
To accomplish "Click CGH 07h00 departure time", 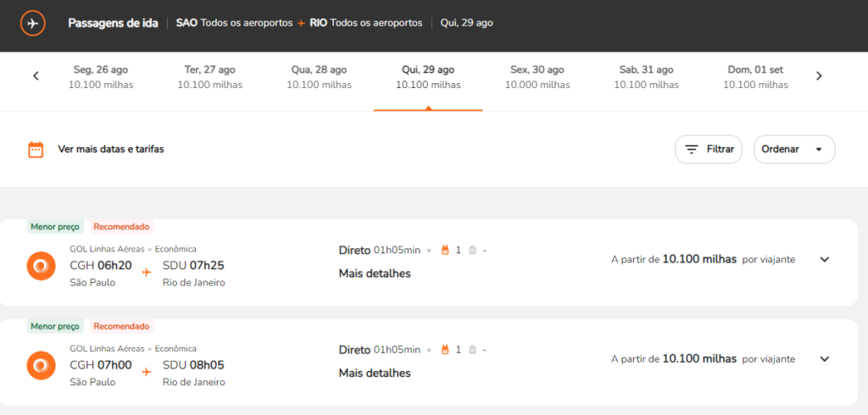I will point(101,365).
